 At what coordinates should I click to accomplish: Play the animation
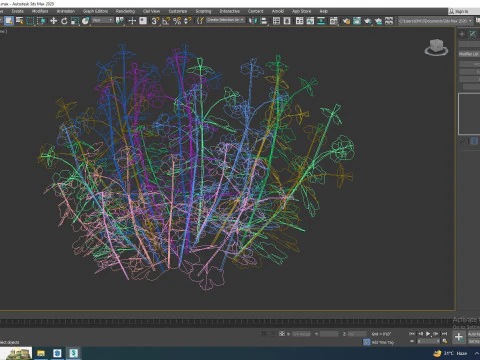[x=428, y=334]
